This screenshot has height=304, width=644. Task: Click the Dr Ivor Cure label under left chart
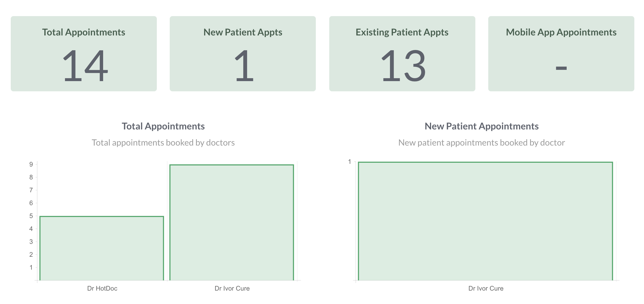pos(232,288)
